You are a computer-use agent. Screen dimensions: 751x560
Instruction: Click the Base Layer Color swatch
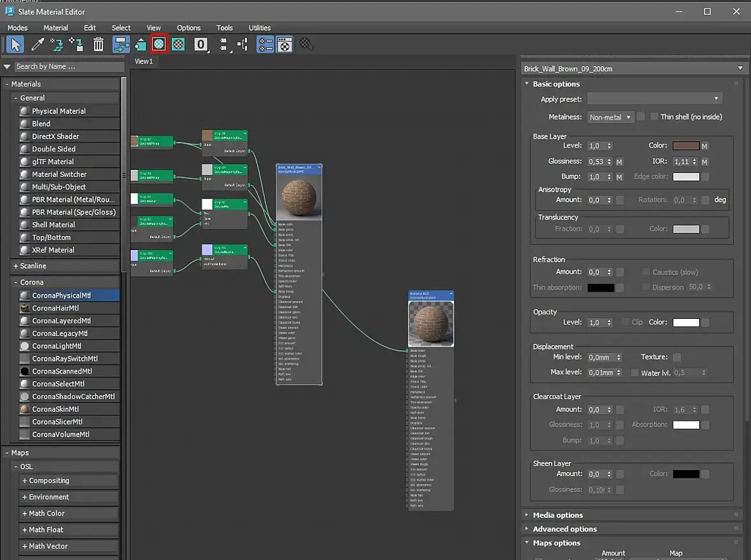[685, 146]
